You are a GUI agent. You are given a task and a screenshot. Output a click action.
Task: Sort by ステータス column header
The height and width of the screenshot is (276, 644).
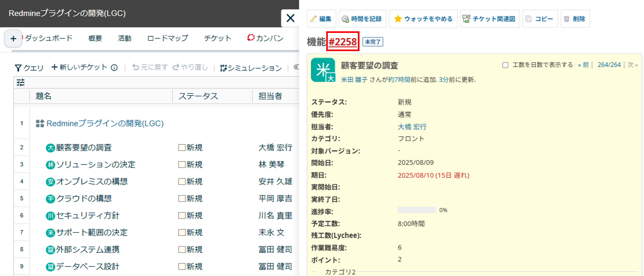click(198, 96)
